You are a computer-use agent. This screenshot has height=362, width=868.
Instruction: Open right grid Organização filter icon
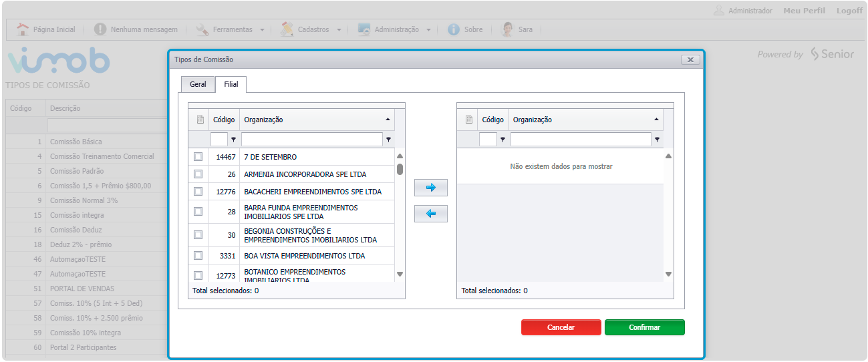657,140
